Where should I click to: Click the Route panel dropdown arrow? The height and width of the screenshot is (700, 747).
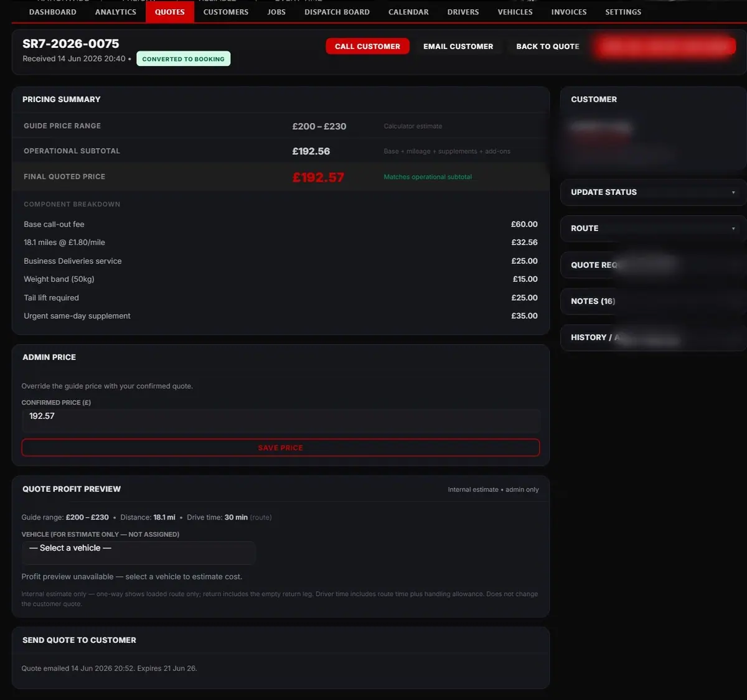(x=733, y=228)
